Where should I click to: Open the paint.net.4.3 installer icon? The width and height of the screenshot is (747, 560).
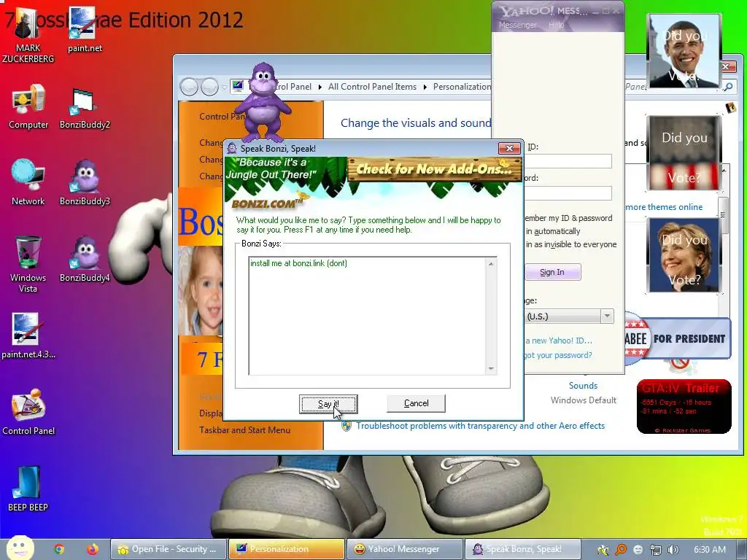[28, 336]
